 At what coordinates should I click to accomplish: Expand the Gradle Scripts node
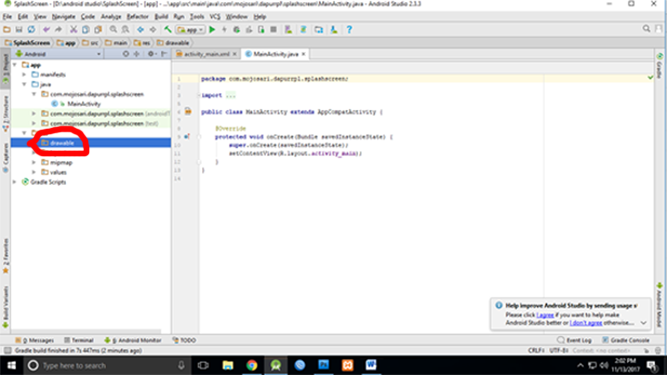(15, 182)
